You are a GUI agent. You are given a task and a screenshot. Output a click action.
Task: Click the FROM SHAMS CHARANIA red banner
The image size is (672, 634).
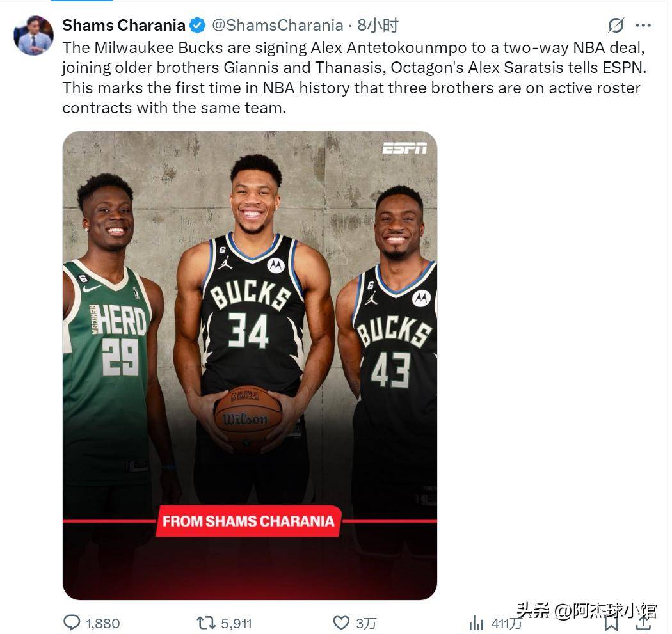tap(248, 521)
